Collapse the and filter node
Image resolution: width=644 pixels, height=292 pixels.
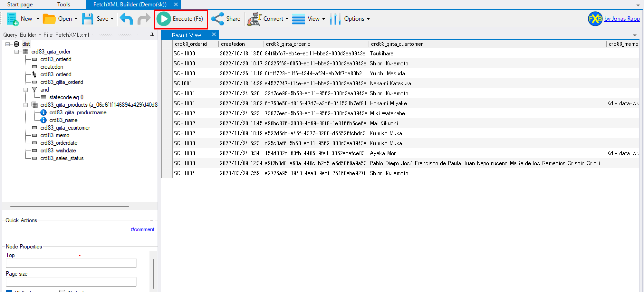pyautogui.click(x=25, y=90)
